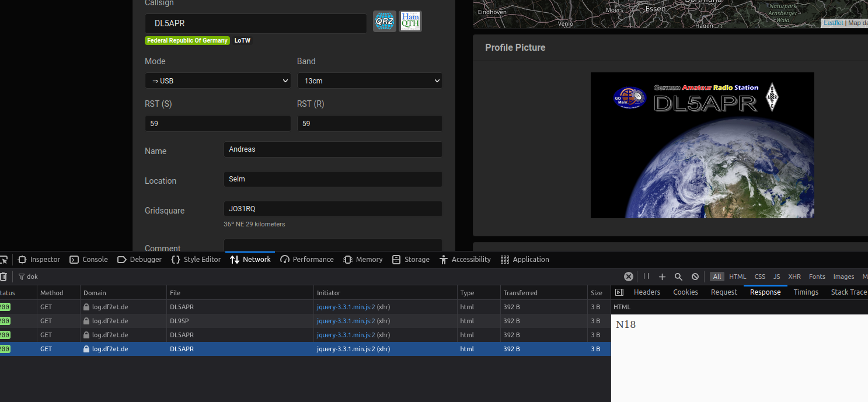Select the Response tab
Image resolution: width=868 pixels, height=402 pixels.
(x=765, y=292)
